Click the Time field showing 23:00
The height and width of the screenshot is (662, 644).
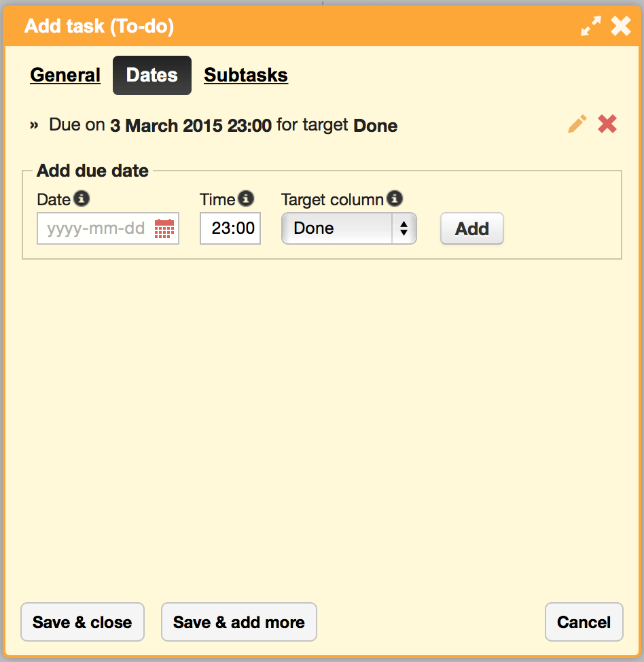tap(230, 228)
